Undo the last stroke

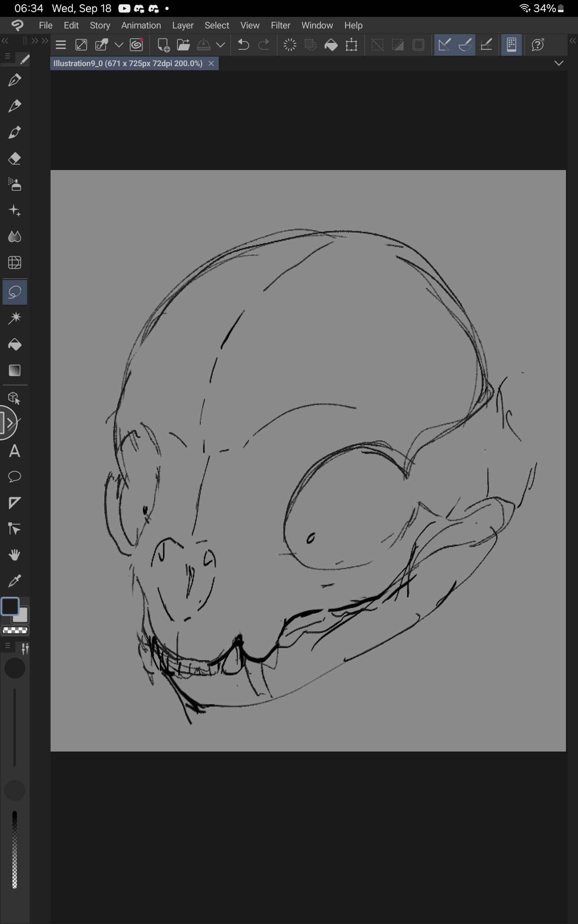(243, 45)
